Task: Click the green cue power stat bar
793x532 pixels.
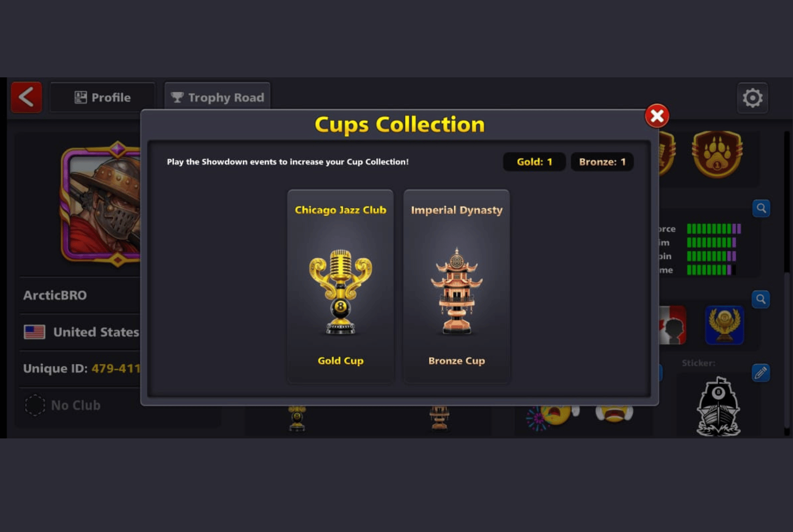Action: [x=714, y=229]
